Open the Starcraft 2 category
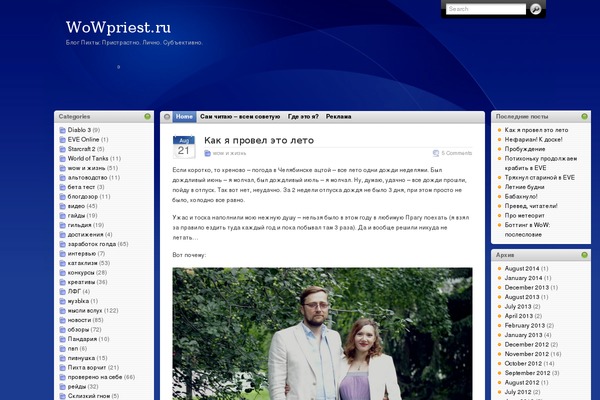 pos(82,149)
